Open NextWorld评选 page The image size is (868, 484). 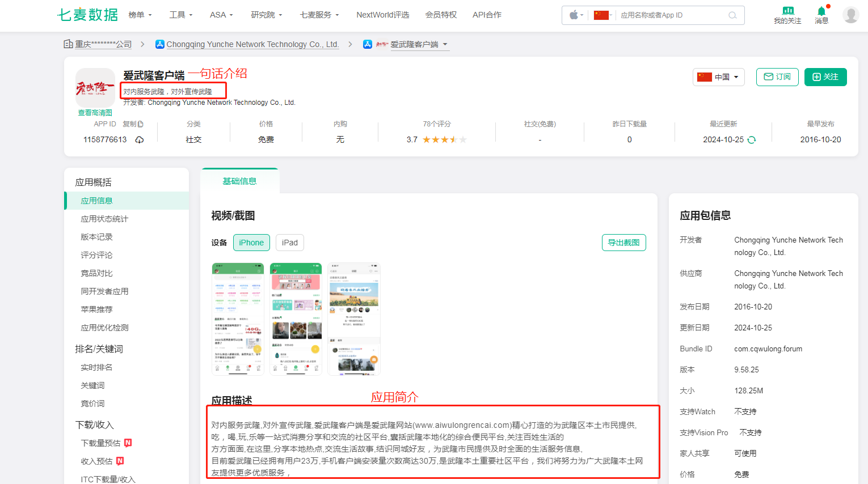tap(383, 15)
